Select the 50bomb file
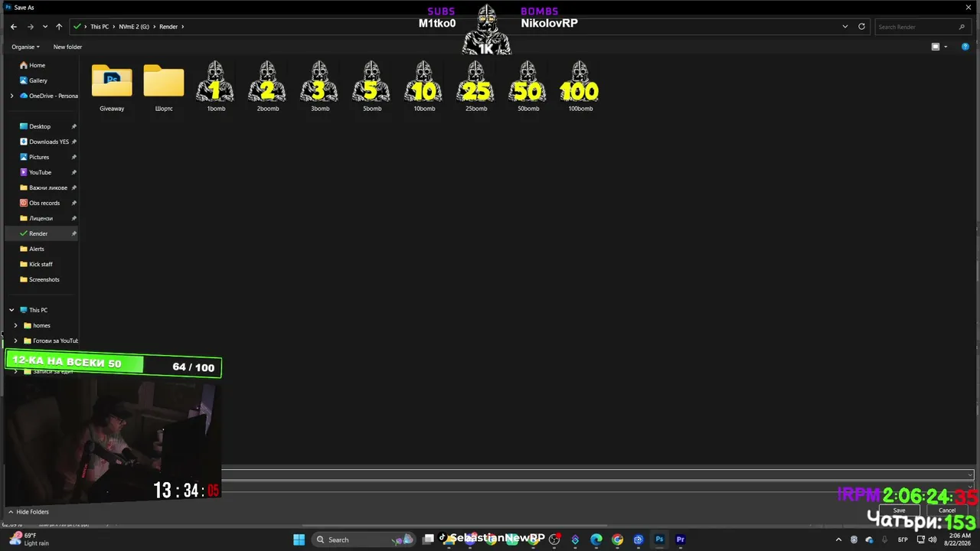980x551 pixels. click(528, 87)
